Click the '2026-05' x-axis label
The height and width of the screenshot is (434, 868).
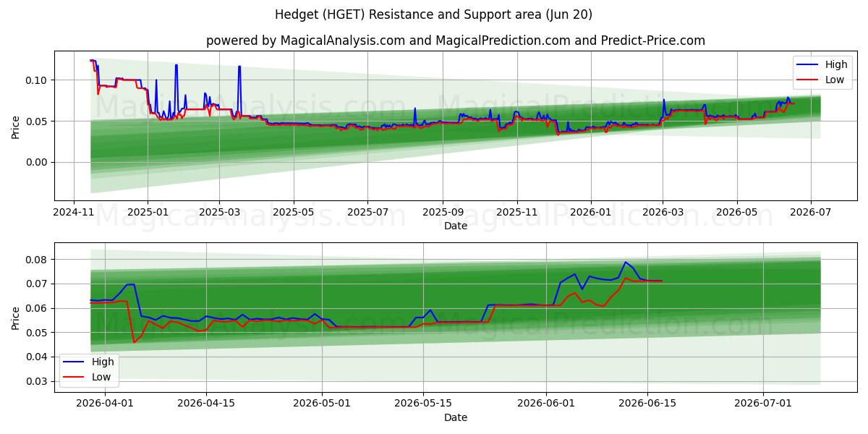(736, 213)
